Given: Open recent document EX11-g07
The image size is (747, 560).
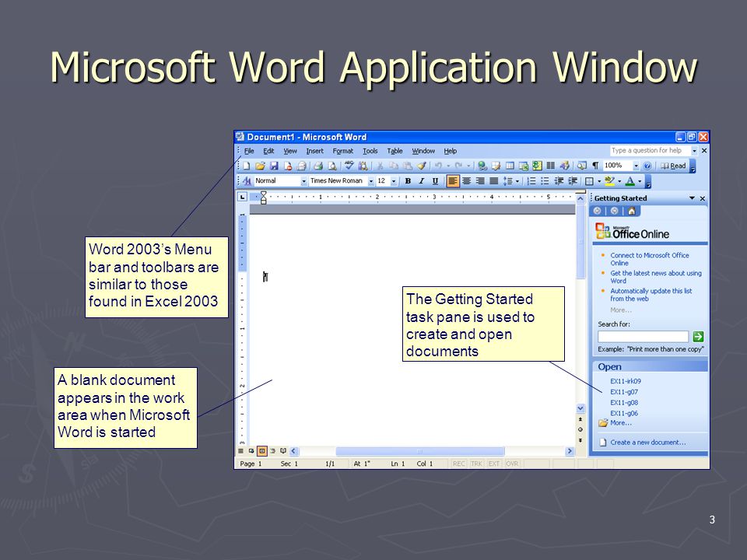Looking at the screenshot, I should point(624,392).
